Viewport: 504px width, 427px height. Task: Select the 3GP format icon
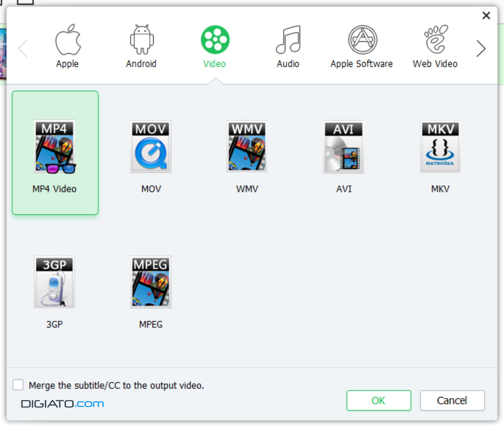click(x=54, y=282)
